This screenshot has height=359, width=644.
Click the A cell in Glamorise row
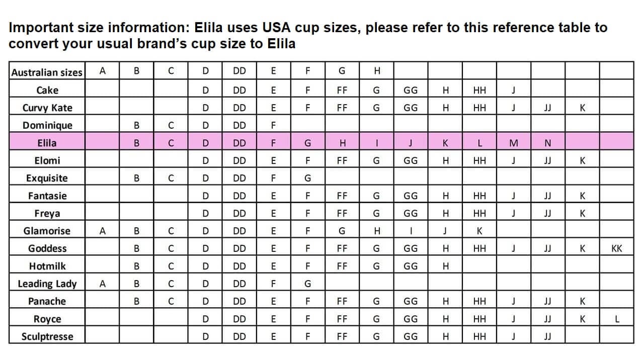coord(103,231)
